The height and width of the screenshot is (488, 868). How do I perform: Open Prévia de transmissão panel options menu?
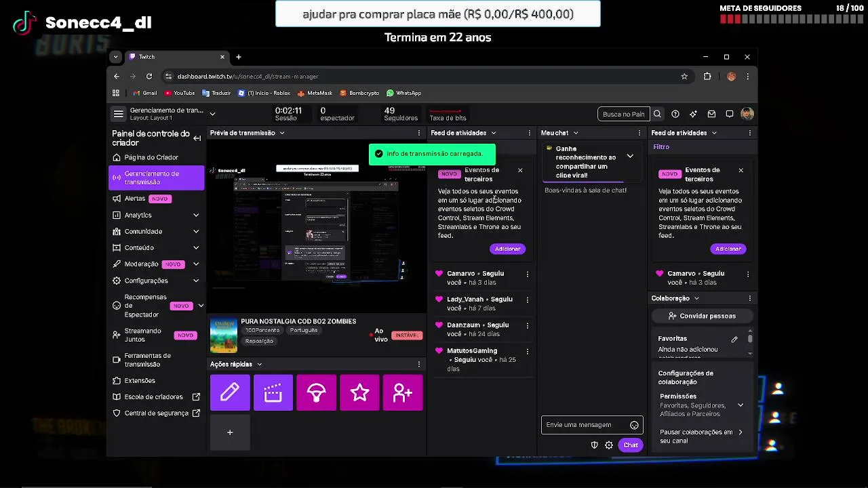pyautogui.click(x=419, y=133)
